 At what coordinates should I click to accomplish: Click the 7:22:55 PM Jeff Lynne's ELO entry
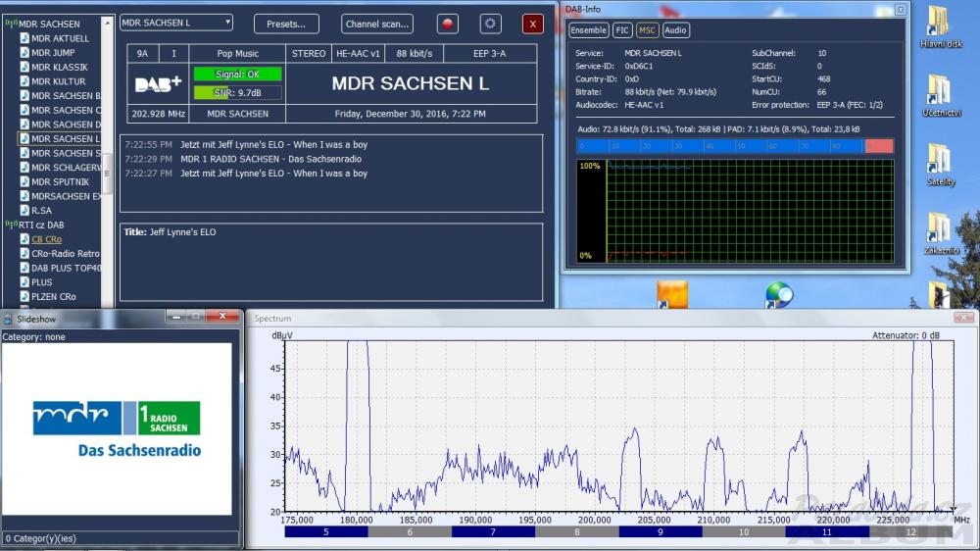pyautogui.click(x=246, y=144)
